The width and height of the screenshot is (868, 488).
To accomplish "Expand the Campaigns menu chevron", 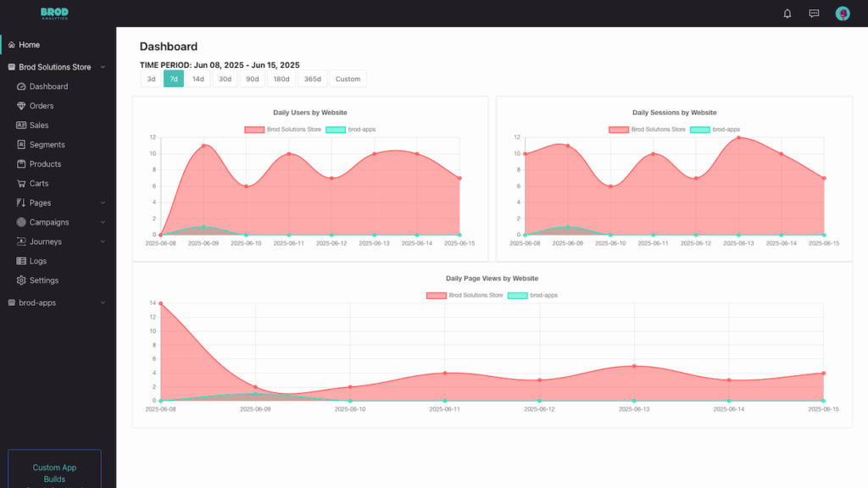I will [x=103, y=222].
